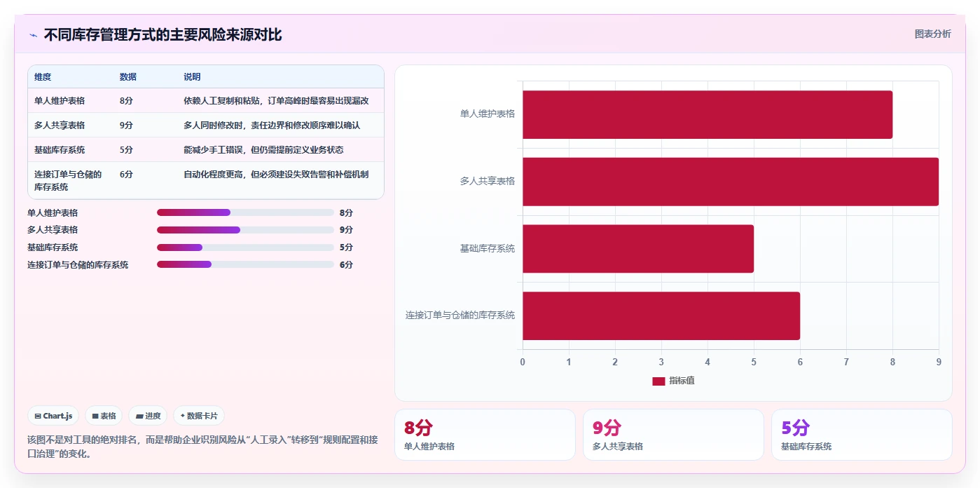Click the 说明 column header
Screen dimensions: 980x488
192,77
